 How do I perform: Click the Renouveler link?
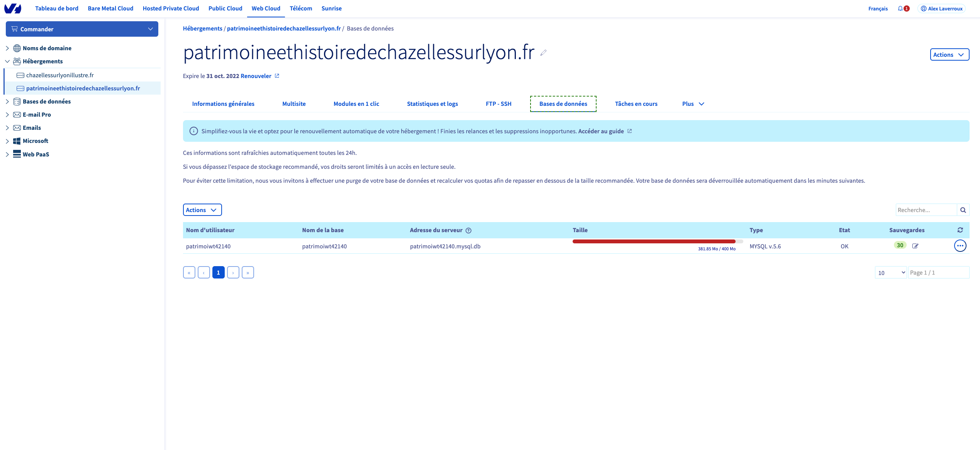point(256,76)
